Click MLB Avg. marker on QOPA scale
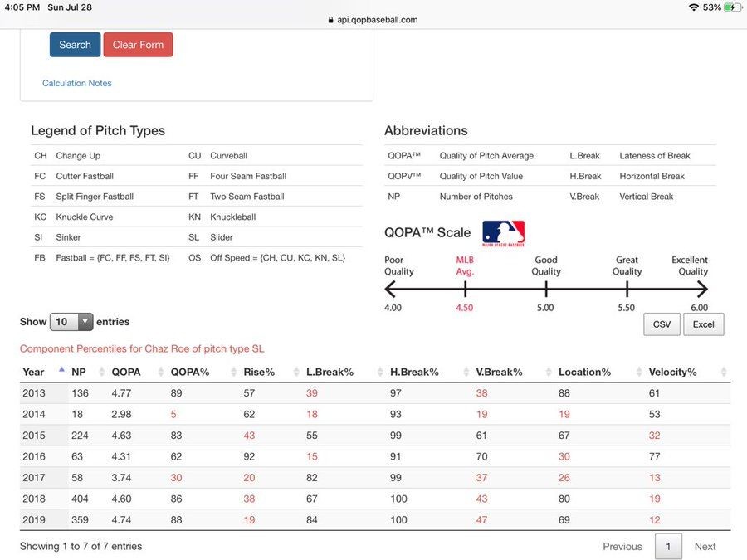Screen dimensions: 747x560 point(465,265)
